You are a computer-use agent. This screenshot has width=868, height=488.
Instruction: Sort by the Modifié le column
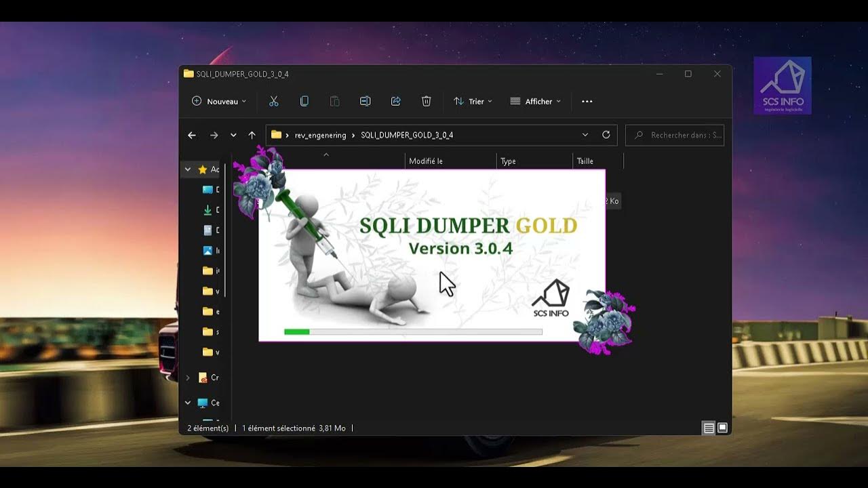[x=426, y=161]
